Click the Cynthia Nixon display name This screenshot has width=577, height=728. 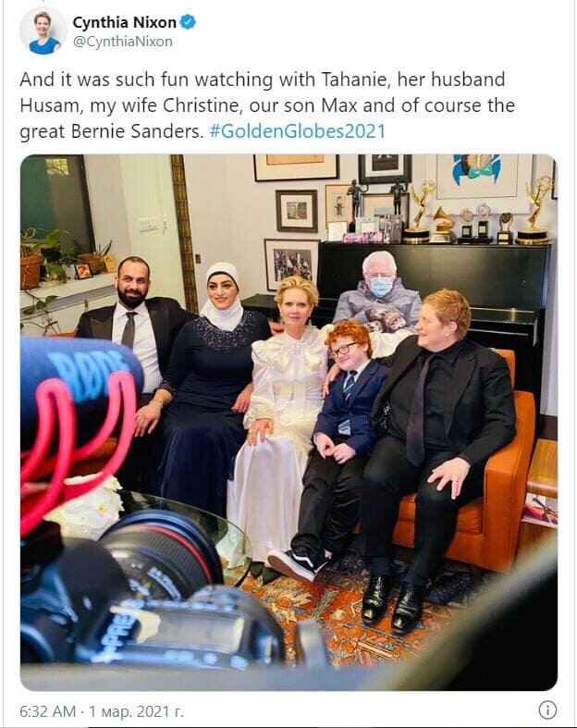[x=125, y=22]
